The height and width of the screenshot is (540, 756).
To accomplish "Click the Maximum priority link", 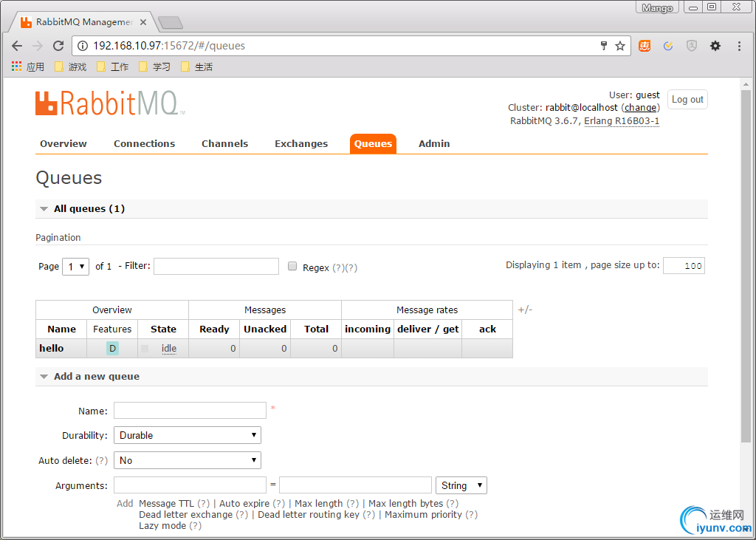I will coord(423,514).
